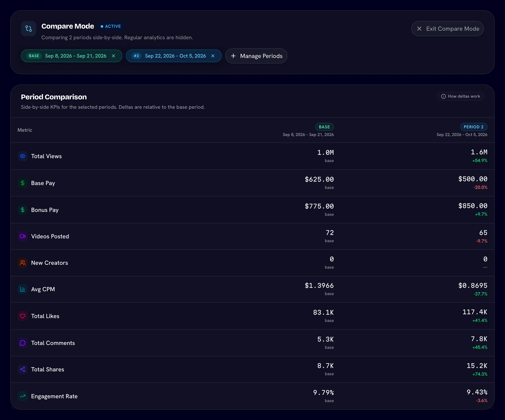This screenshot has width=505, height=420.
Task: Click the 117.4K Total Likes value
Action: (475, 312)
